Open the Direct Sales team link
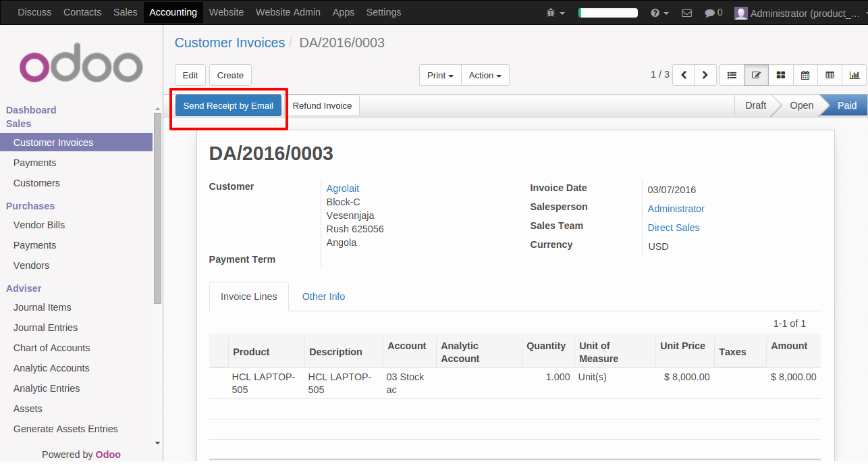 coord(674,228)
